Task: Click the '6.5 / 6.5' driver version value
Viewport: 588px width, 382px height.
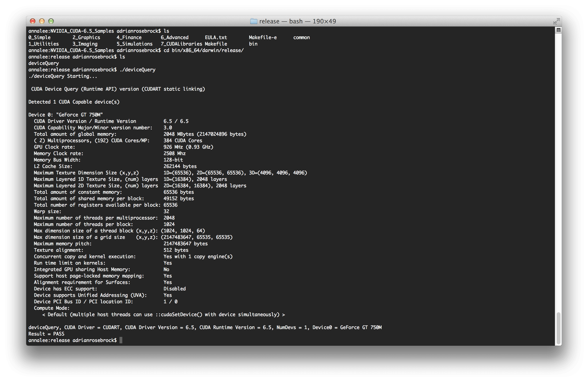Action: [x=176, y=121]
